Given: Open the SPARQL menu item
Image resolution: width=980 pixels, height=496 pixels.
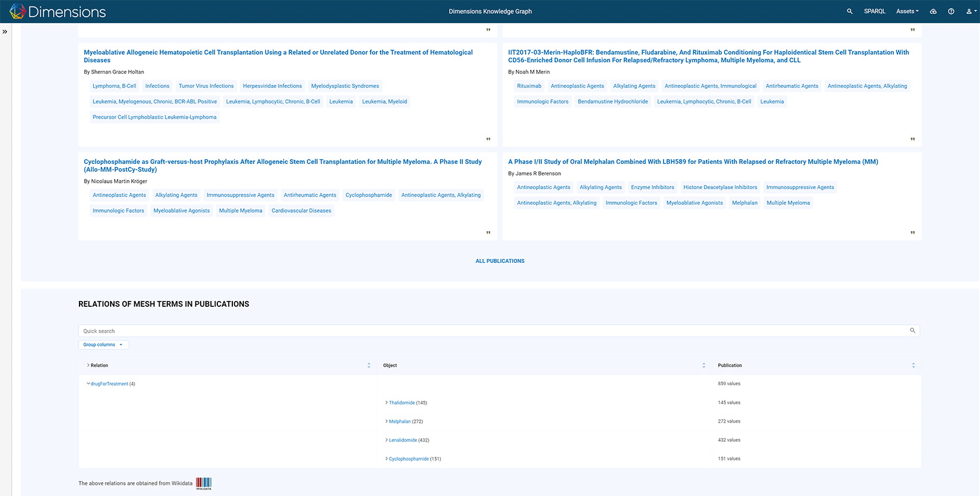Looking at the screenshot, I should (x=875, y=12).
